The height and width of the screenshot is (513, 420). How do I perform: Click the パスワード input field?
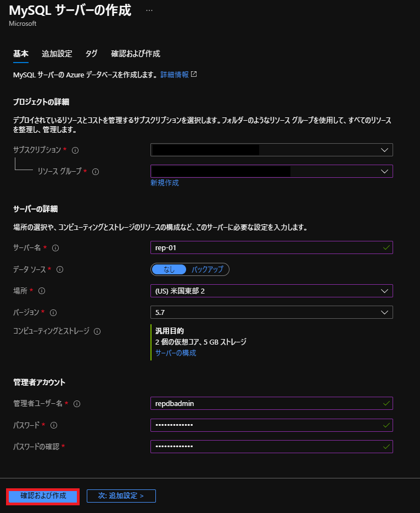click(272, 425)
